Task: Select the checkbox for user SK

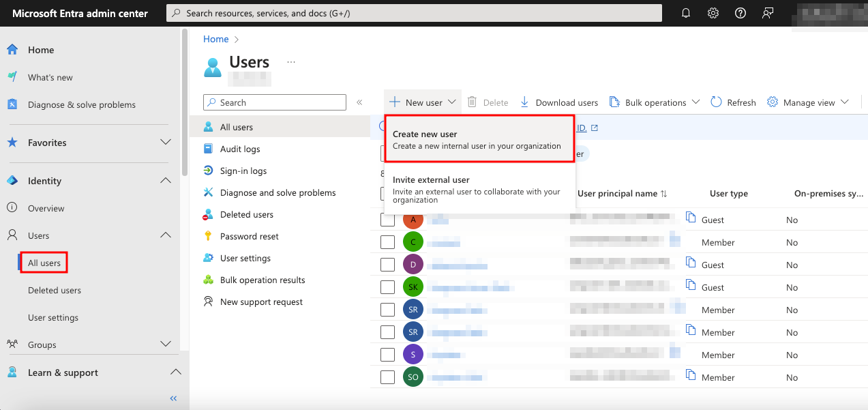Action: click(x=387, y=287)
